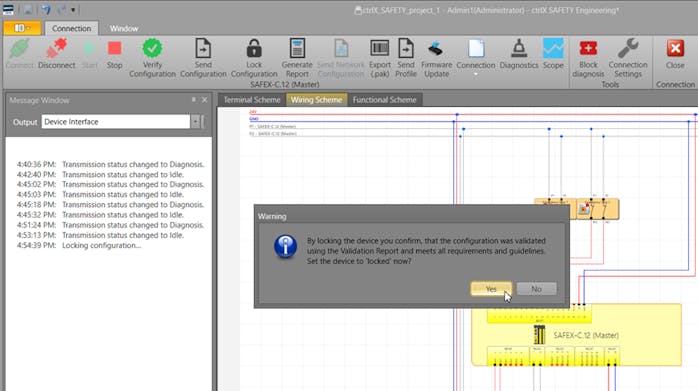Screen dimensions: 698x391
Task: Switch to Functional Scheme tab
Action: pyautogui.click(x=384, y=100)
